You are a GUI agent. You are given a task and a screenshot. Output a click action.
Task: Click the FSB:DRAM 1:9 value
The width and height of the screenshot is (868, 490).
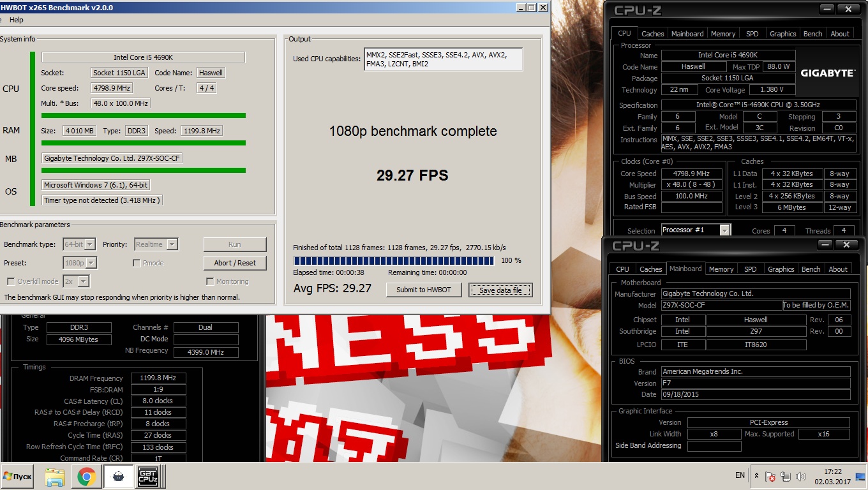coord(158,389)
